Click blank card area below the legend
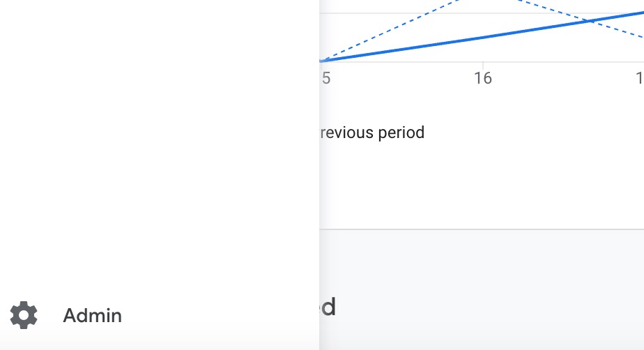This screenshot has width=644, height=350. [482, 185]
